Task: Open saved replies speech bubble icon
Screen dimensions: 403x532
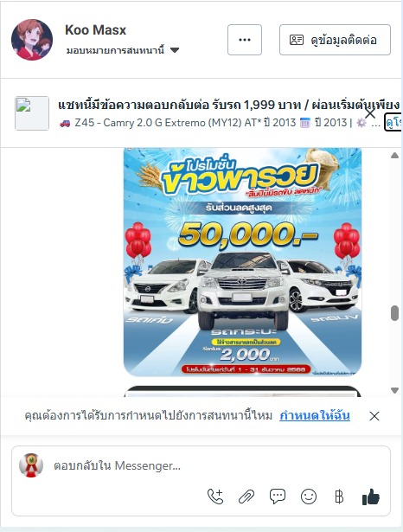Action: click(x=278, y=497)
